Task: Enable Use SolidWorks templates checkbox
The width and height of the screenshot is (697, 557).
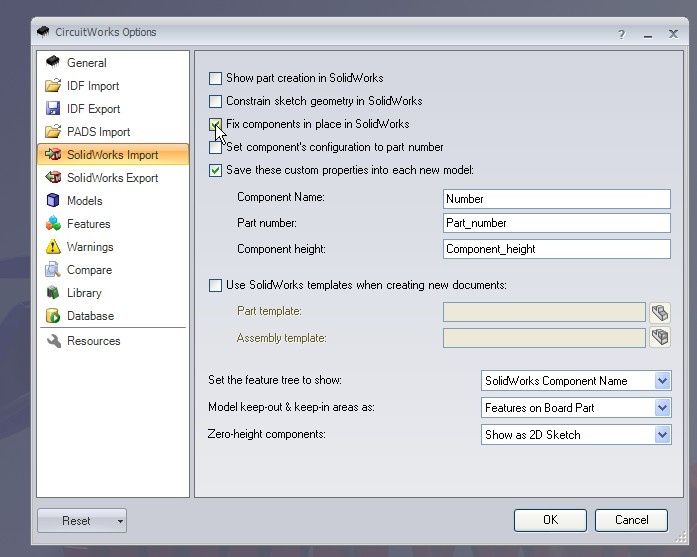Action: point(215,285)
